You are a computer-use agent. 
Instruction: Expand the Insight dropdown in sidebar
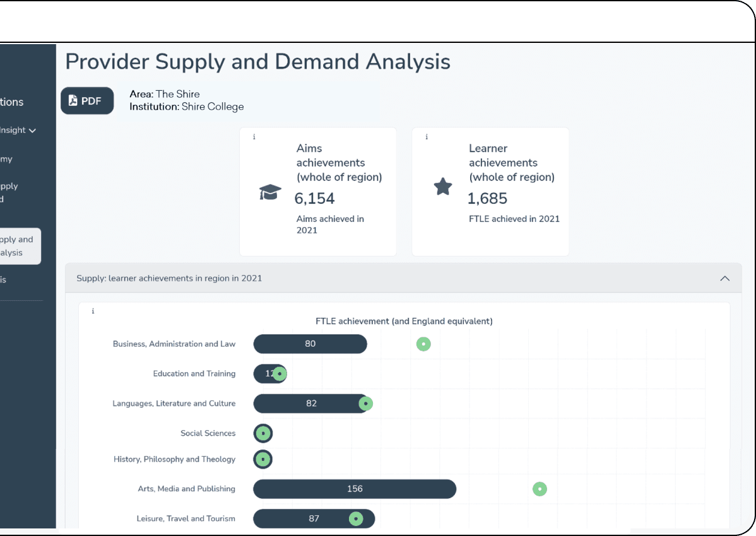32,131
